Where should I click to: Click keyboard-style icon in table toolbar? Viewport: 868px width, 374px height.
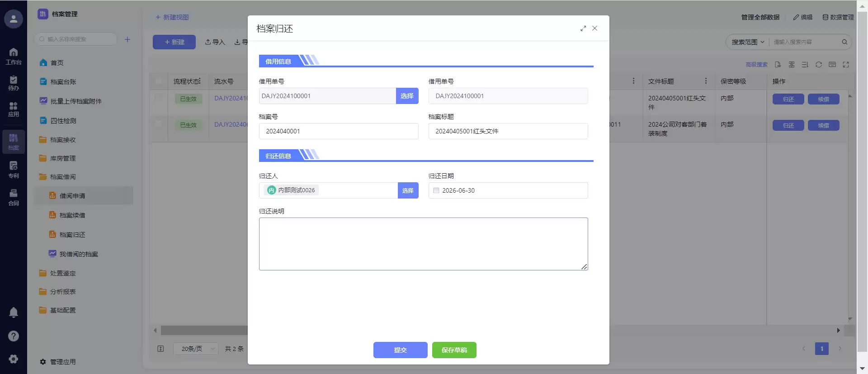tap(832, 65)
